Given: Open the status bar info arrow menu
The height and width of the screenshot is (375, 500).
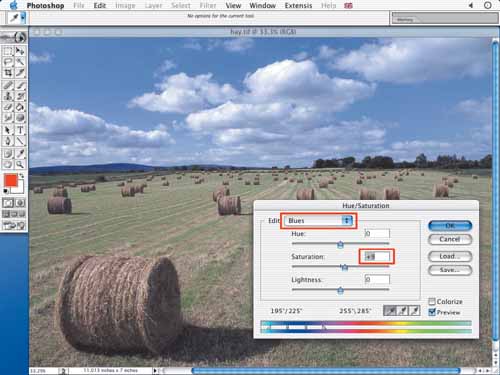Looking at the screenshot, I should click(155, 370).
